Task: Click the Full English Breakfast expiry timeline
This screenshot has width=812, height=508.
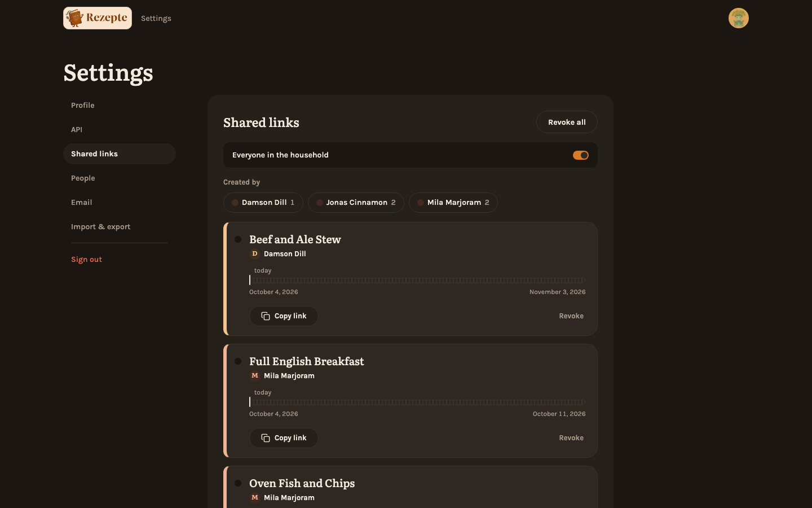Action: (417, 402)
